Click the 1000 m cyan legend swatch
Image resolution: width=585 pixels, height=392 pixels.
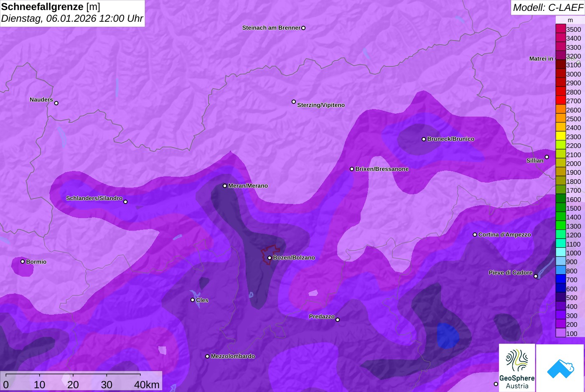coord(560,253)
